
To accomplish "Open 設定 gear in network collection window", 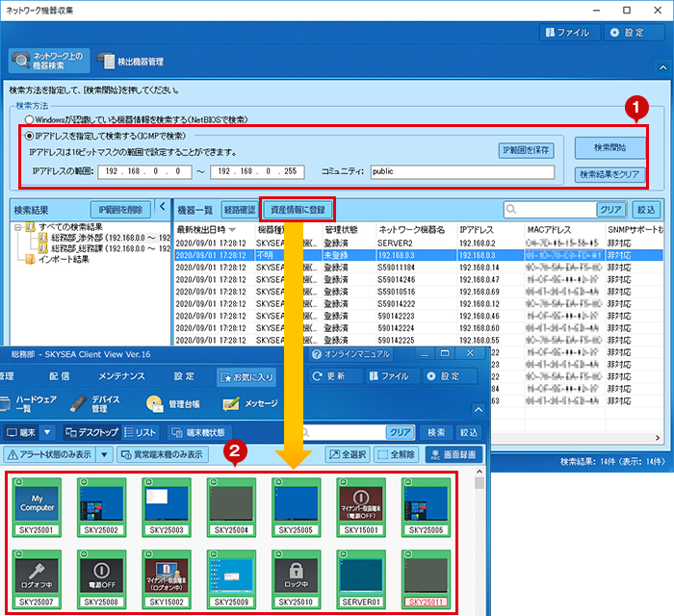I will (634, 33).
